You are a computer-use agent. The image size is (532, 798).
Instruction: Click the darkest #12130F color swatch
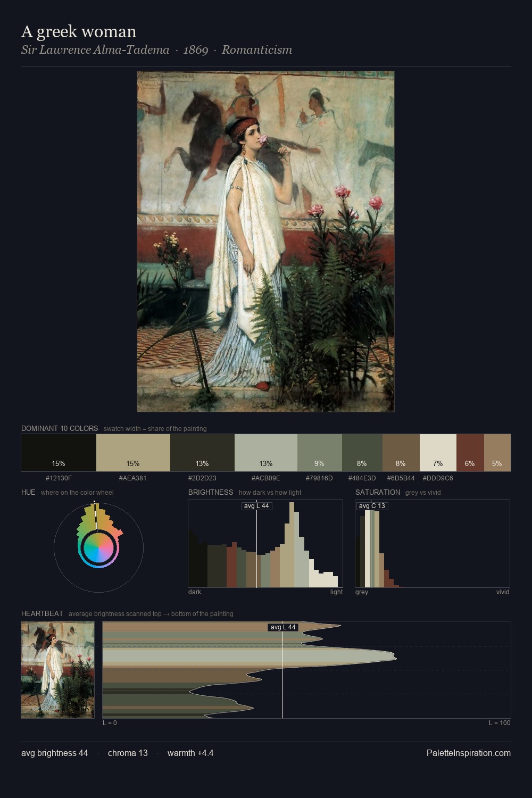click(59, 453)
